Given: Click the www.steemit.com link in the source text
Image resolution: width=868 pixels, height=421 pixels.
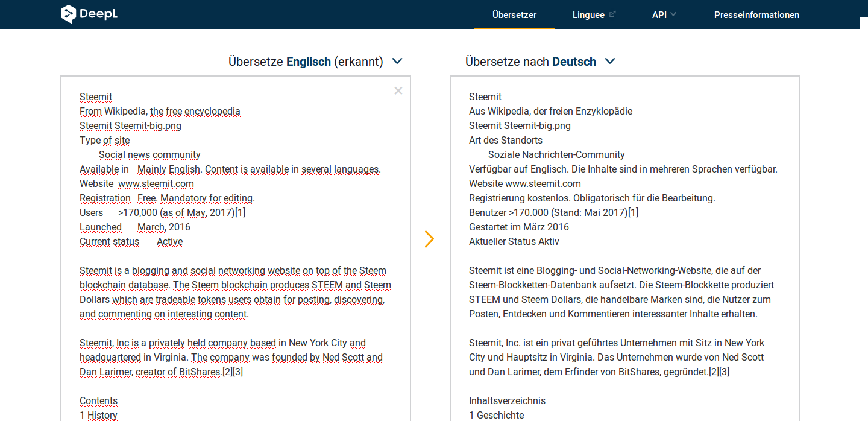Looking at the screenshot, I should 156,183.
